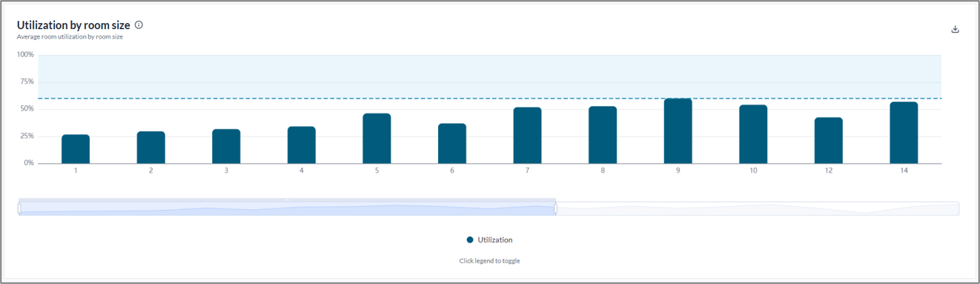Select the bar for room size 1
Screen dimensions: 980x284
pyautogui.click(x=76, y=149)
